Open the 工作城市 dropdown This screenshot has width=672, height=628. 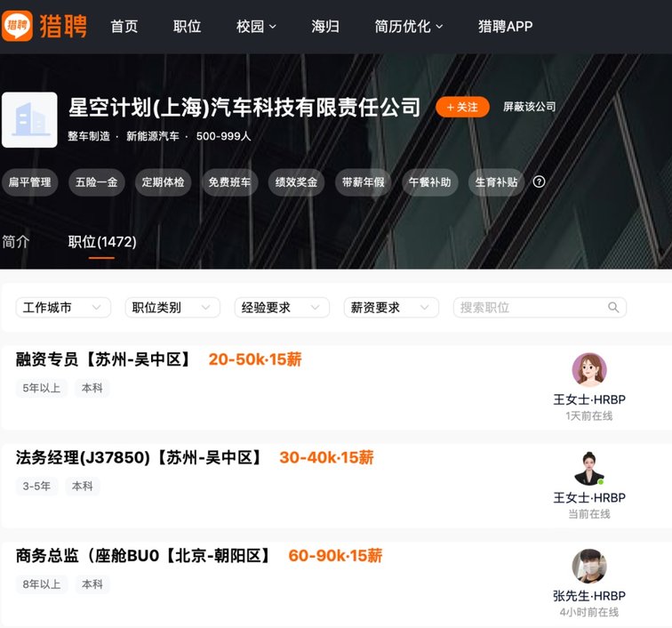pyautogui.click(x=63, y=308)
